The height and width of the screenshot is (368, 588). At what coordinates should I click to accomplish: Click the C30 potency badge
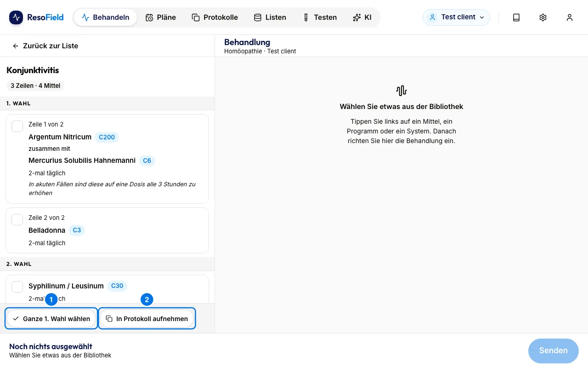tap(117, 286)
